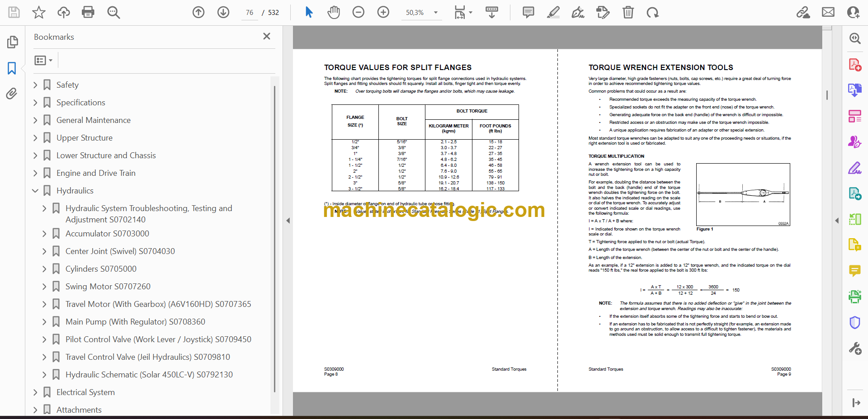Expand the Safety bookmark
The height and width of the screenshot is (419, 868).
coord(35,85)
